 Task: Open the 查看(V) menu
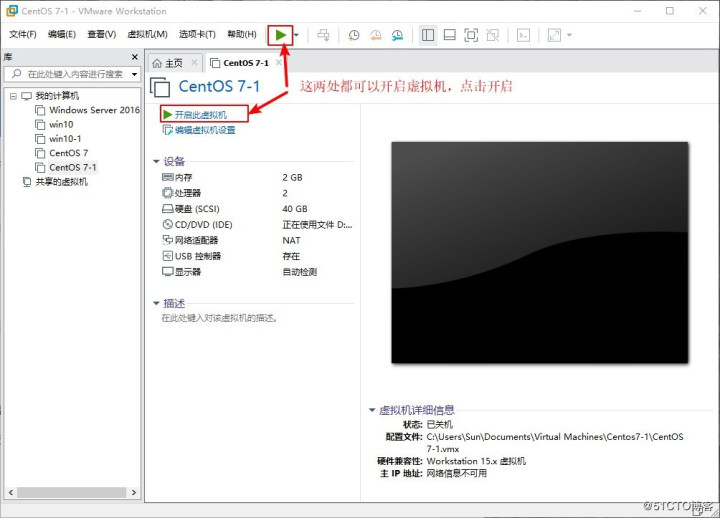coord(101,34)
